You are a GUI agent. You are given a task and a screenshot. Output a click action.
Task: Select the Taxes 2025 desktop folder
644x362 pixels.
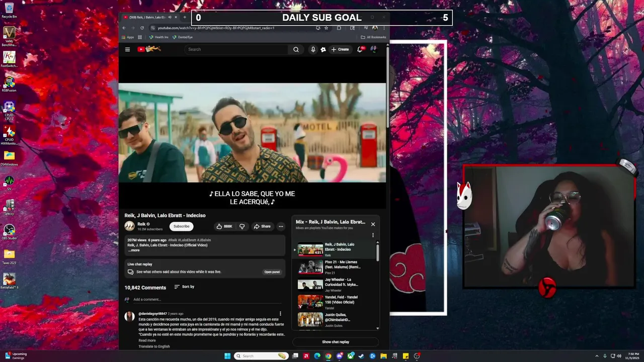pos(9,256)
